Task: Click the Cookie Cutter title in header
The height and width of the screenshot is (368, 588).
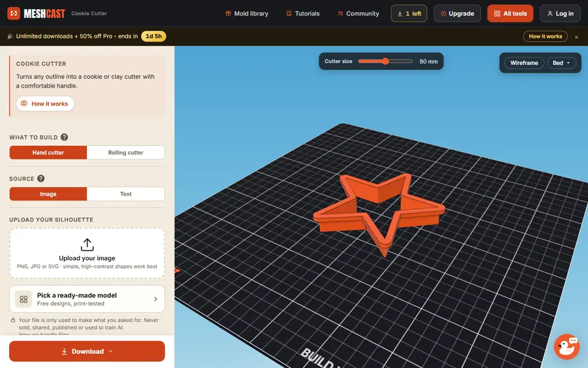Action: [89, 13]
